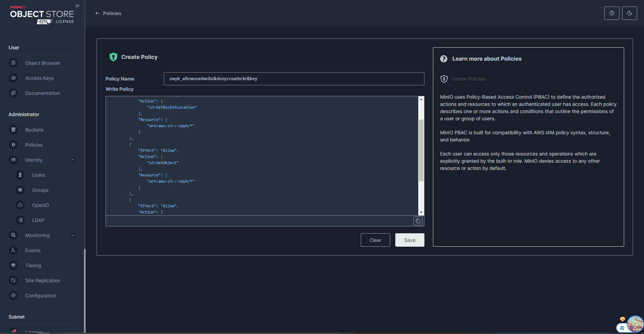Click the Users icon under Identity
Screen dimensions: 644x334
20,175
